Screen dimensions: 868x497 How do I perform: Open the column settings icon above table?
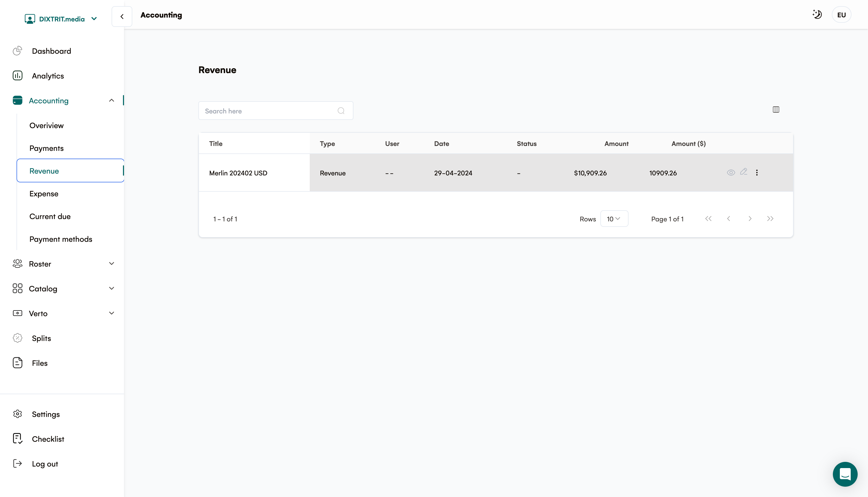(x=776, y=110)
